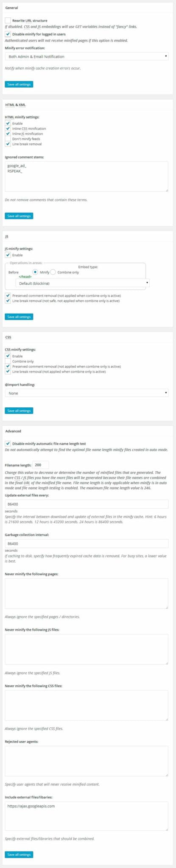
Task: Toggle Inline CSS minification checkbox
Action: 8,128
